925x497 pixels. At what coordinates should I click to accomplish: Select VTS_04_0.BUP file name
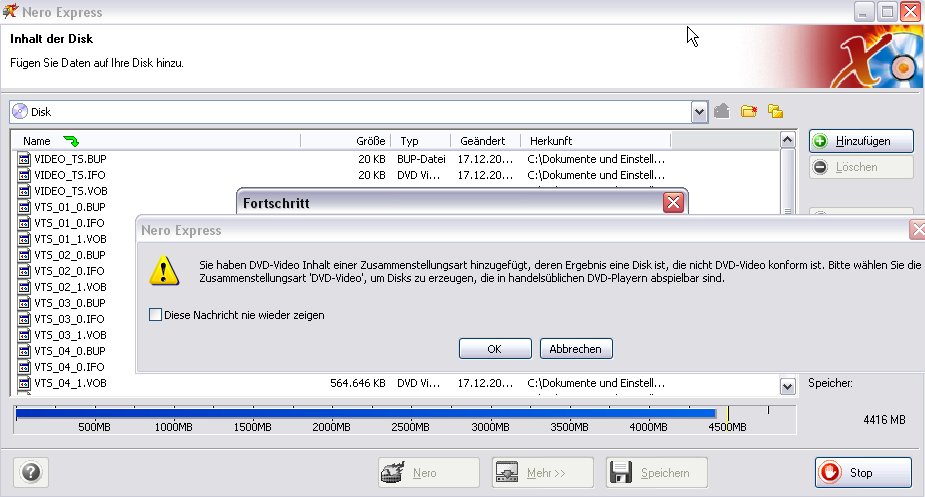pyautogui.click(x=70, y=351)
